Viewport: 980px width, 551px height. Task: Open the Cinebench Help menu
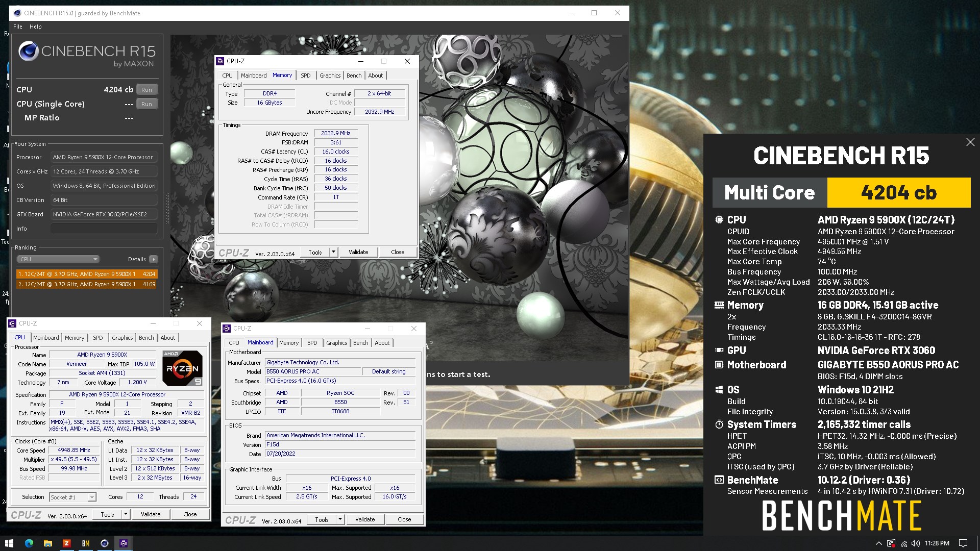click(x=36, y=27)
